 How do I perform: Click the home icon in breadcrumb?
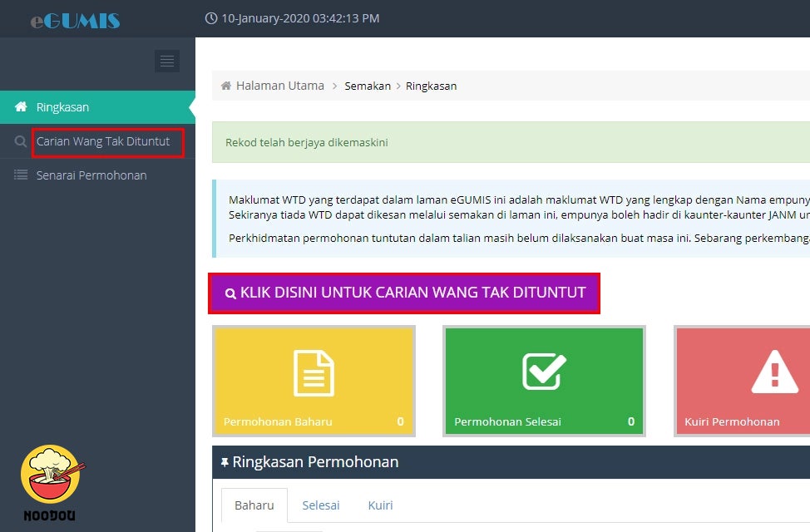click(226, 86)
